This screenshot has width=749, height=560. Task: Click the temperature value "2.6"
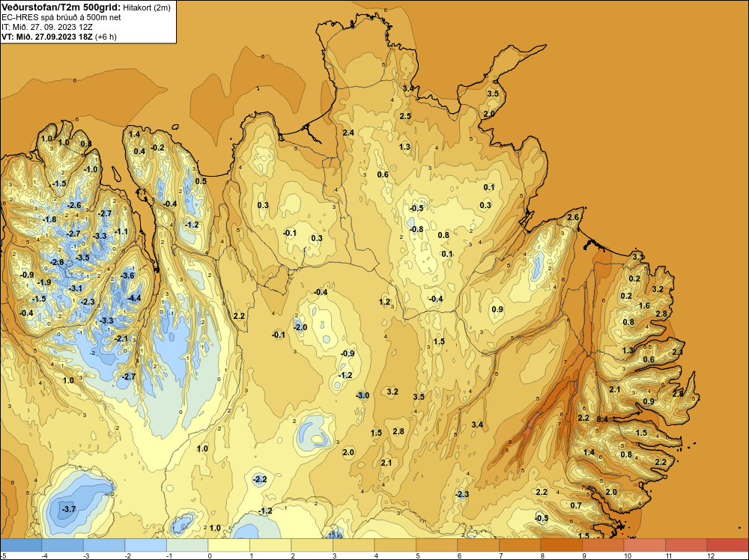(x=573, y=217)
